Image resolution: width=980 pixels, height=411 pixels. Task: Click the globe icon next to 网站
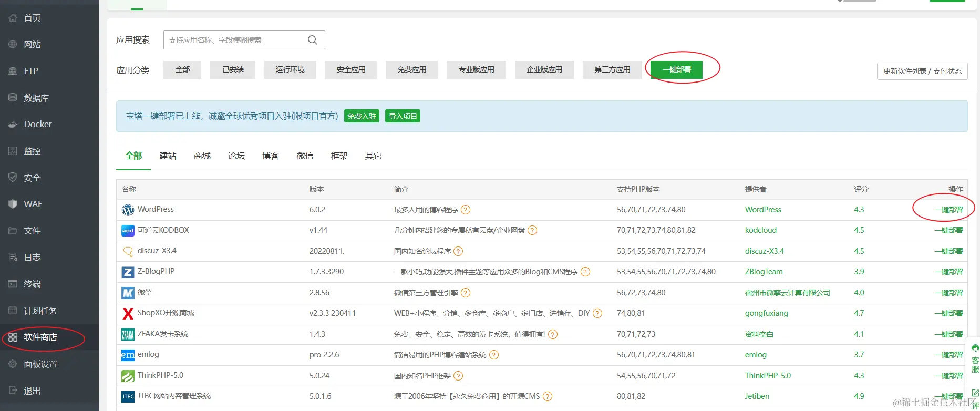click(13, 45)
